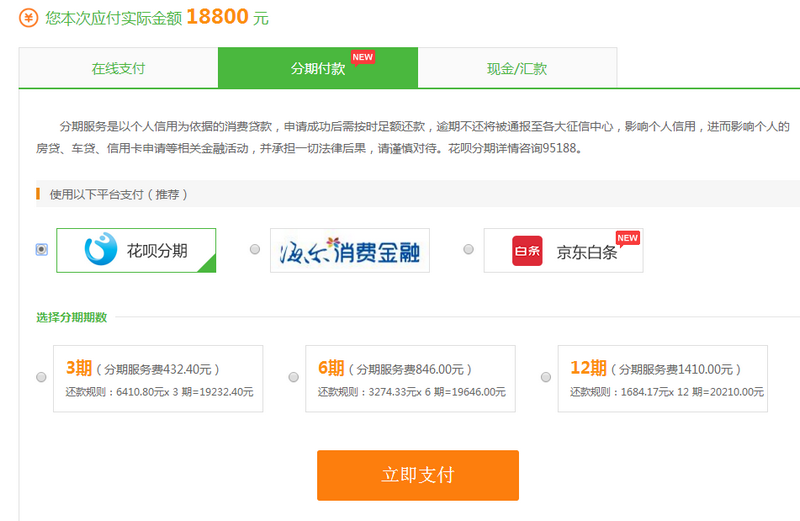Click the NEW badge on 京东白条
The image size is (800, 521).
[x=627, y=238]
